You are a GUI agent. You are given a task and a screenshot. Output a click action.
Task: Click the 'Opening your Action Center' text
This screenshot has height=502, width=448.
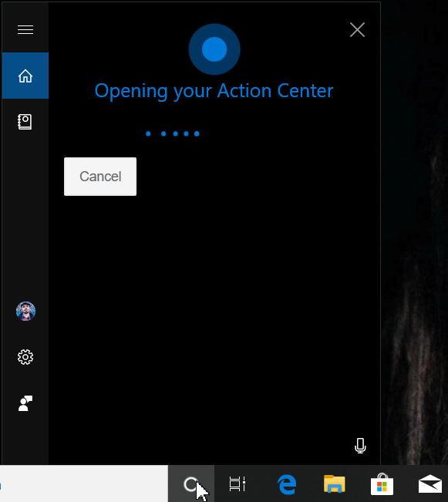click(214, 91)
